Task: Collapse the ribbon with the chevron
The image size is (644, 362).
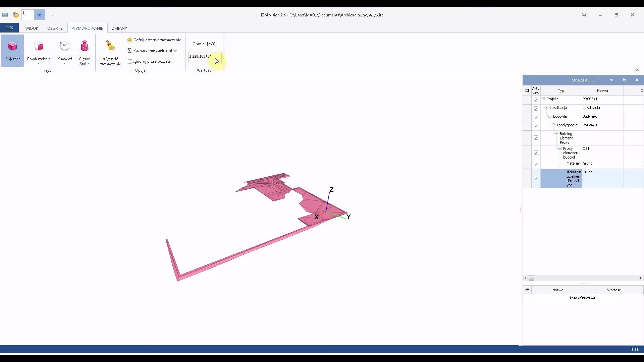Action: (x=637, y=70)
